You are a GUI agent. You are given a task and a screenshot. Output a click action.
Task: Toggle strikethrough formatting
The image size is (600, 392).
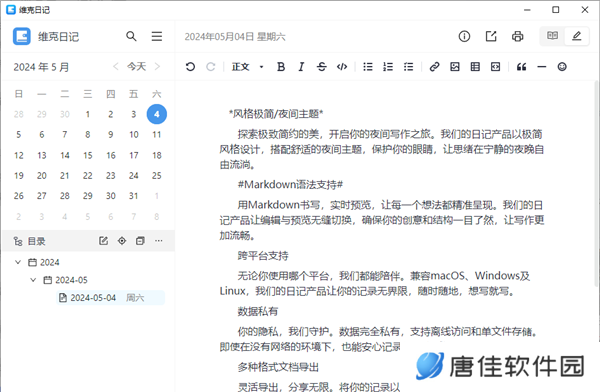(x=321, y=67)
